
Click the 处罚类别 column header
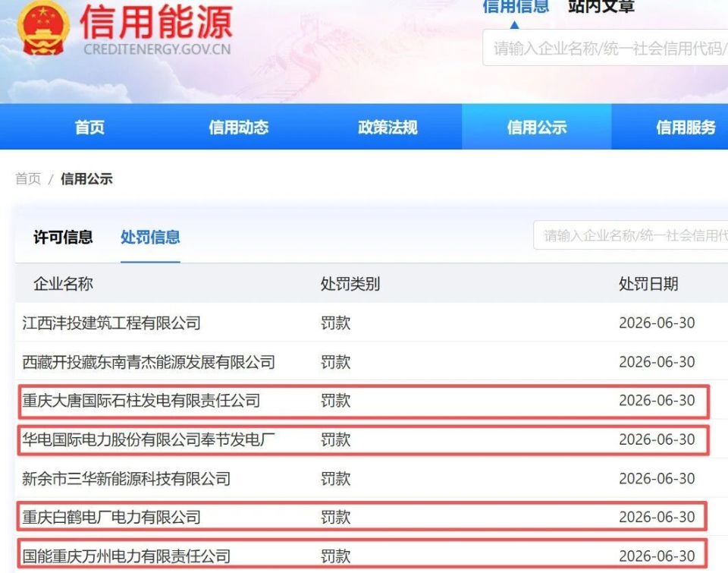coord(350,284)
